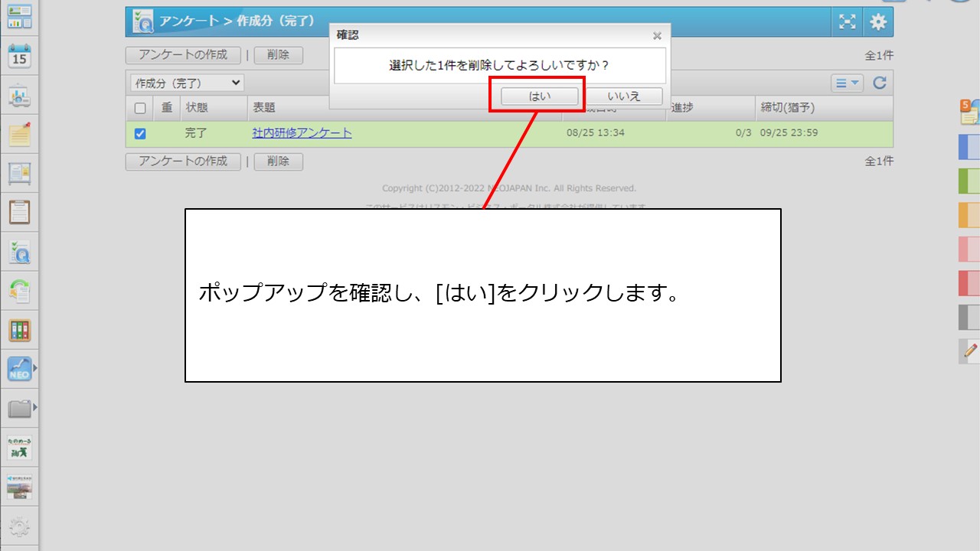The image size is (980, 551).
Task: Select the blue color tab on right
Action: (969, 147)
